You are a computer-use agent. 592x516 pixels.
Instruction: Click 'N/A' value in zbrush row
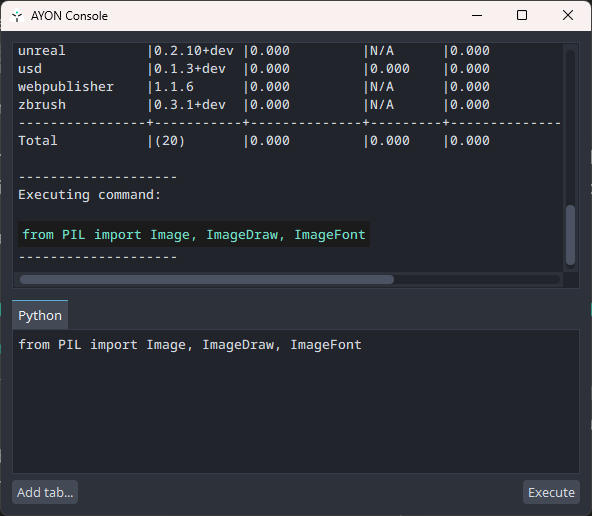(382, 105)
